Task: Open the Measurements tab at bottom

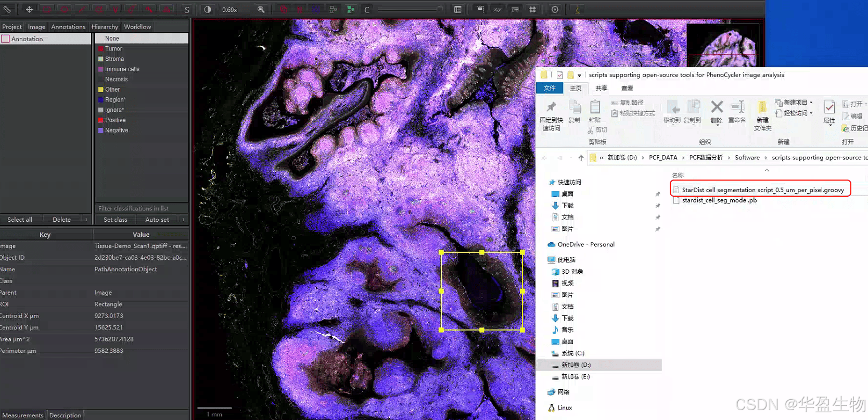Action: 23,415
